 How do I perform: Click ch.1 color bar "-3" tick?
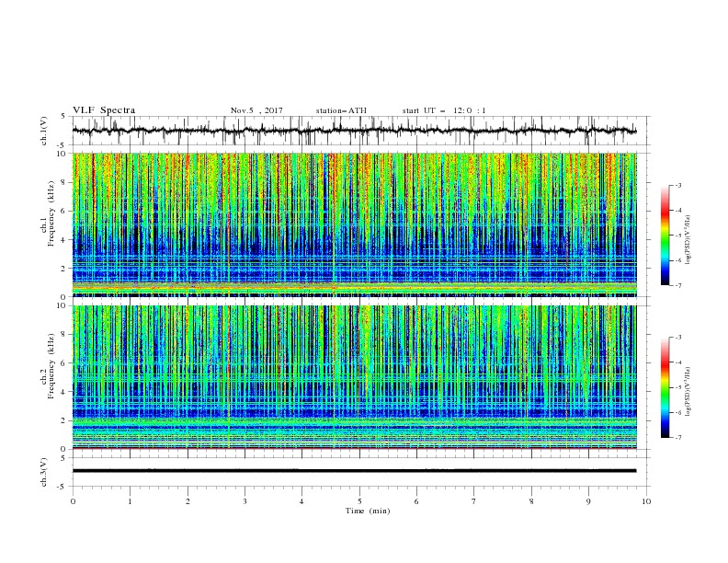678,185
